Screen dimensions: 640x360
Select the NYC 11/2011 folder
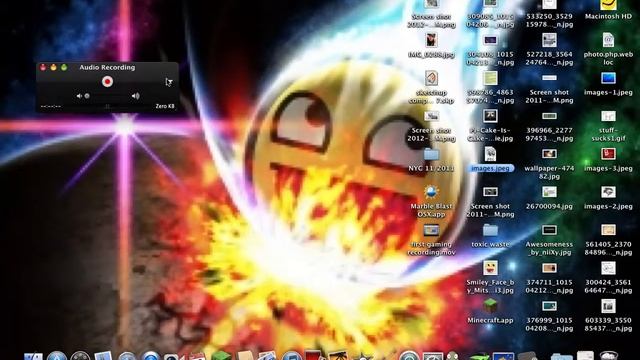pyautogui.click(x=431, y=154)
